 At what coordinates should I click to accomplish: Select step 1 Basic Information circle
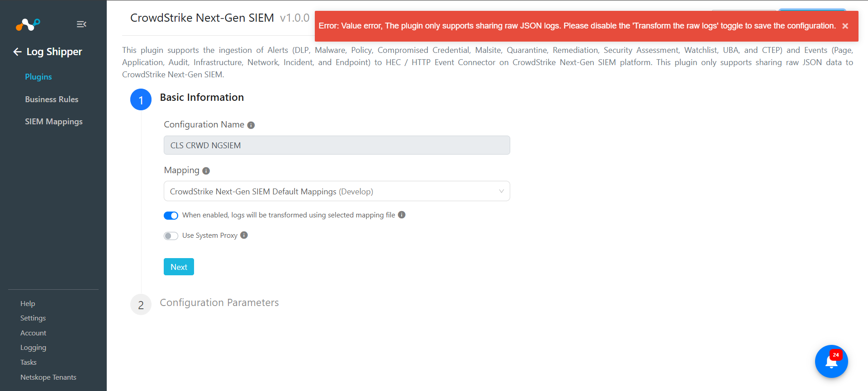141,99
